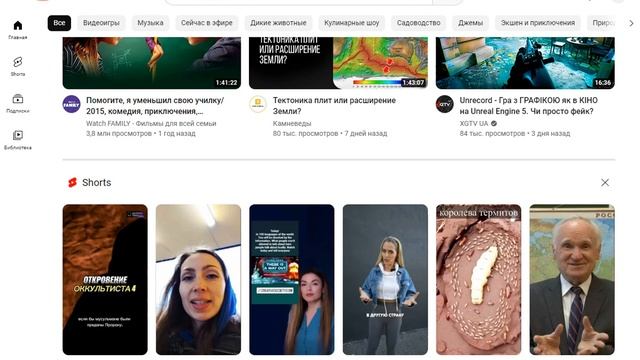This screenshot has height=360, width=640.
Task: Open the XGTV UA channel name link
Action: coord(474,123)
